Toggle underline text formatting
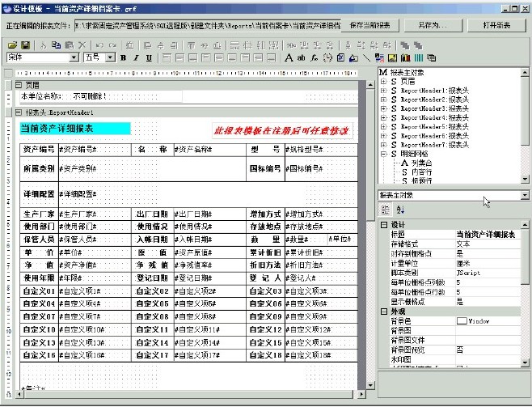 pos(149,58)
